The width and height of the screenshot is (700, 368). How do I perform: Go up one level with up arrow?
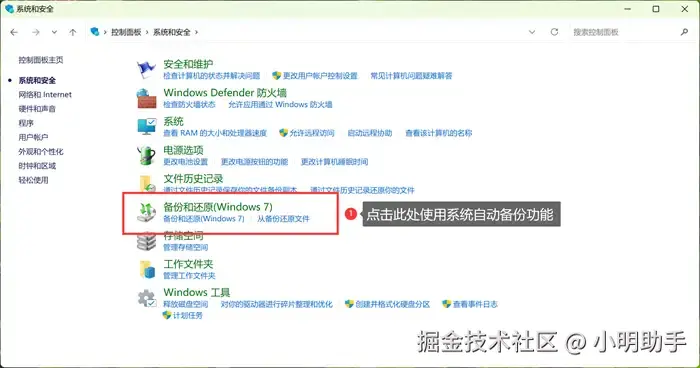(x=73, y=32)
